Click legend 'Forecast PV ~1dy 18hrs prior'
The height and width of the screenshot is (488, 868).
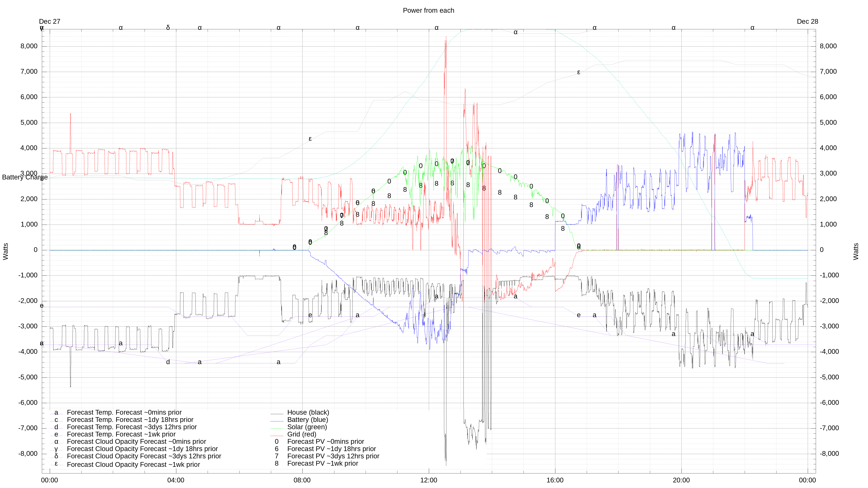pos(332,449)
